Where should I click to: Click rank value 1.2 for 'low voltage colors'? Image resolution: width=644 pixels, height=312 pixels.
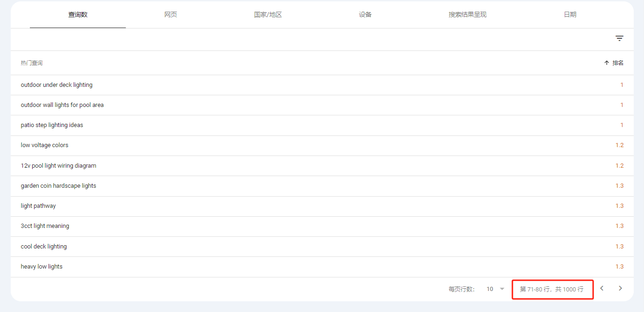(619, 145)
